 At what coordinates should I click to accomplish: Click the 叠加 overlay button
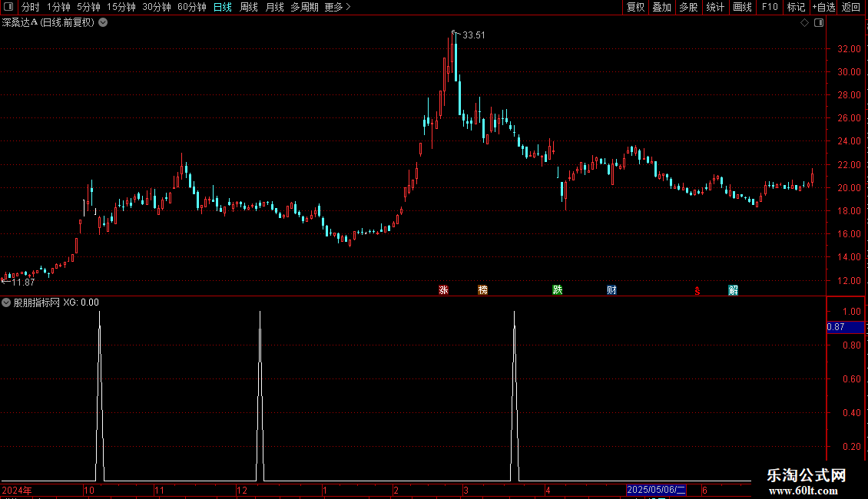click(661, 7)
